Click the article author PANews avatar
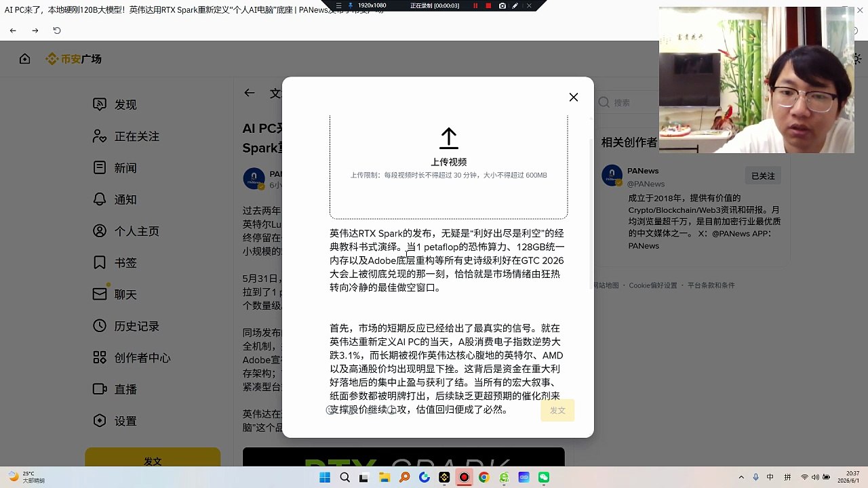 tap(254, 178)
